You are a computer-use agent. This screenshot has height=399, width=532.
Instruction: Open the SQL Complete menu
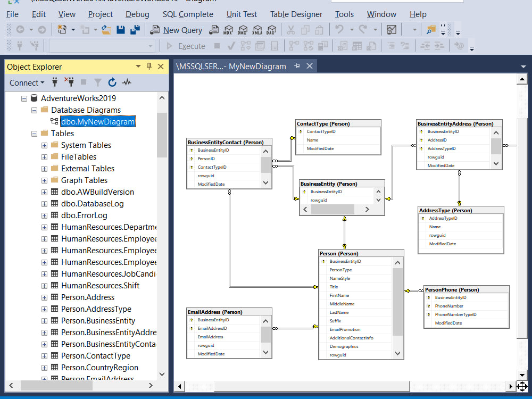pyautogui.click(x=188, y=14)
